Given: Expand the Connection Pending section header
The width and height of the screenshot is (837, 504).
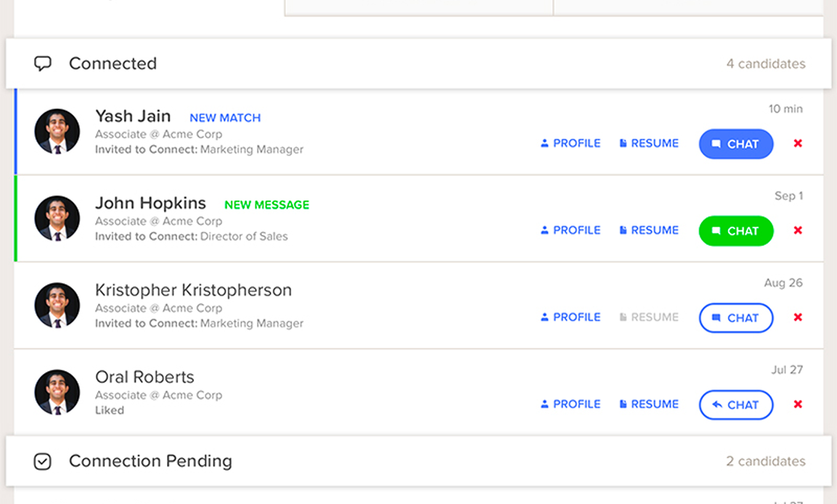Looking at the screenshot, I should point(418,461).
